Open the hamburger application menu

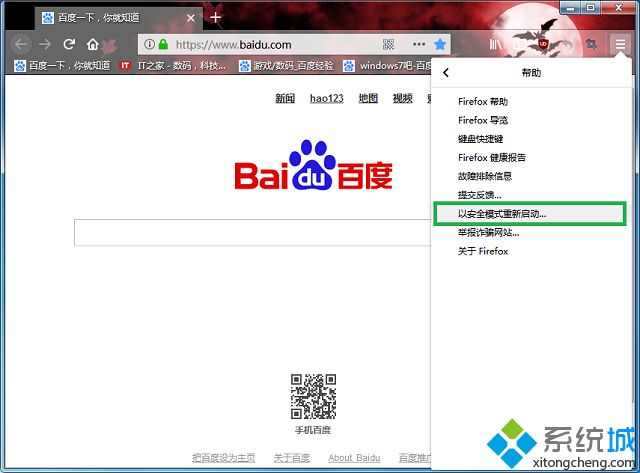[x=620, y=44]
